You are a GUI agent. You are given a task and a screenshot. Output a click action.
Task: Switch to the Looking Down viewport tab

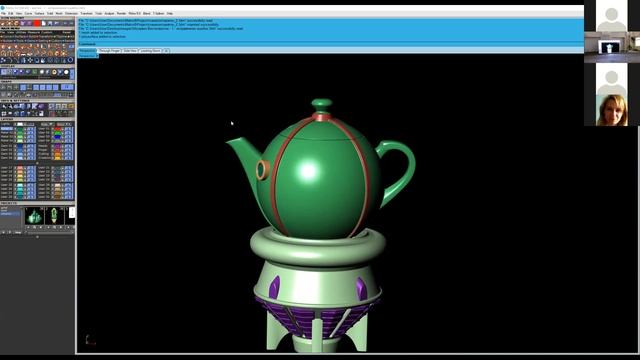pos(150,51)
